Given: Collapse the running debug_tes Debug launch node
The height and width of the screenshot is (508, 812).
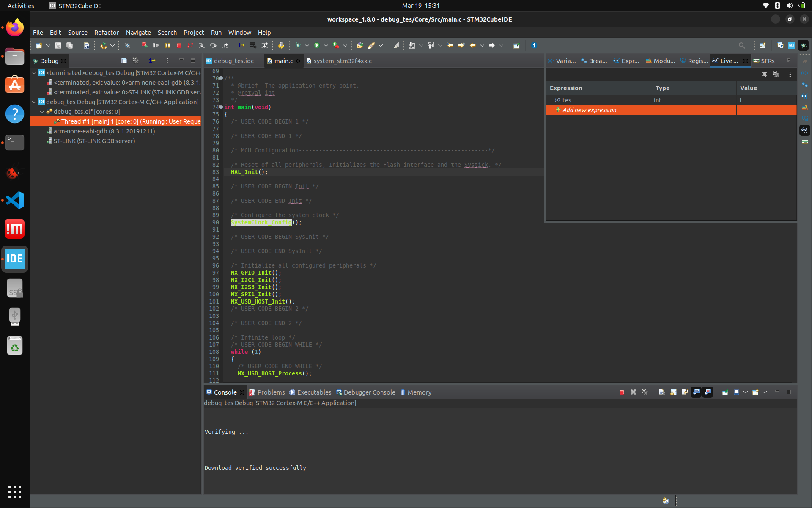Looking at the screenshot, I should click(34, 102).
